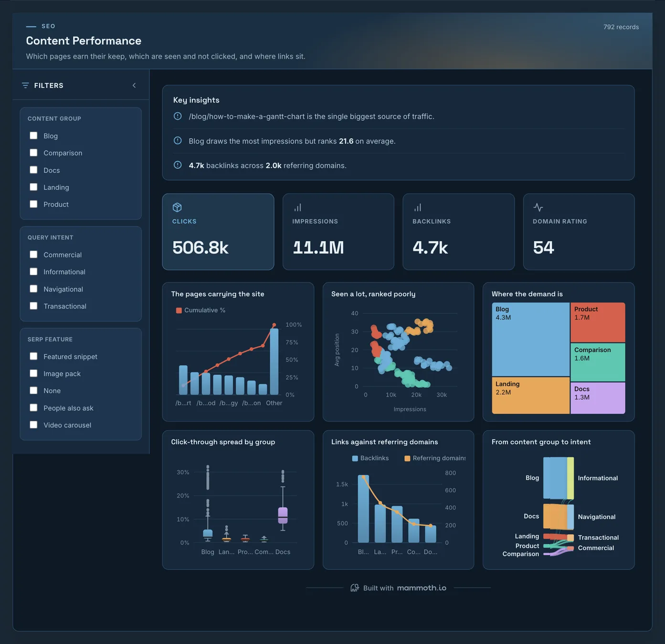The image size is (665, 644).
Task: Toggle the Product content group checkbox
Action: coord(33,204)
